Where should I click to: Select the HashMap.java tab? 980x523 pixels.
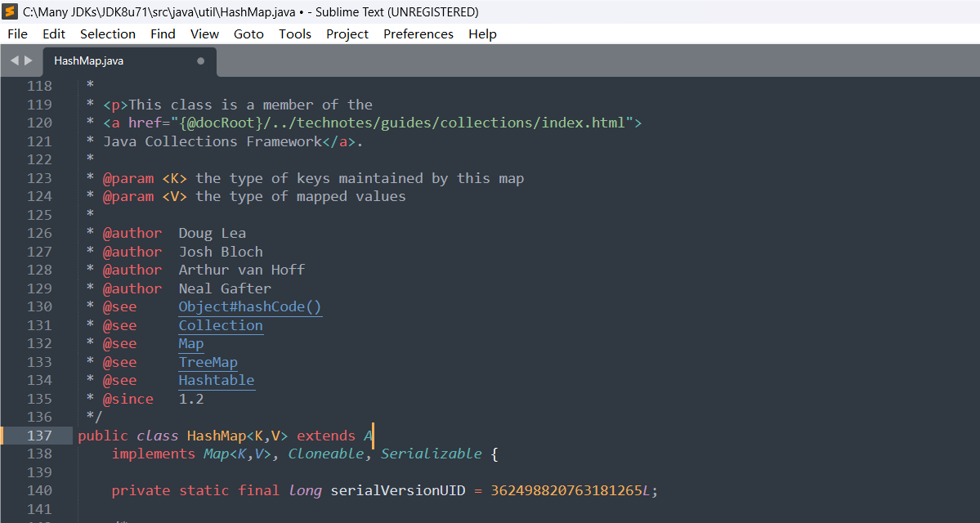point(89,60)
